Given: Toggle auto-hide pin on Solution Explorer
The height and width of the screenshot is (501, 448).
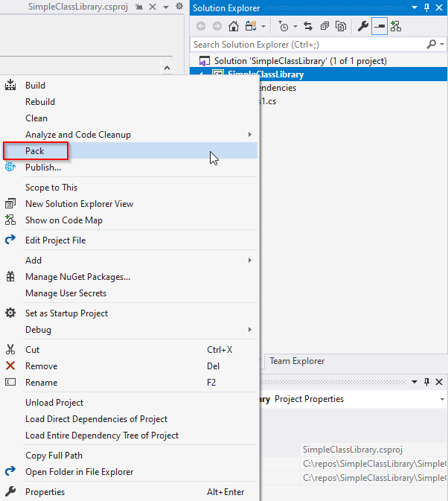Looking at the screenshot, I should 426,8.
